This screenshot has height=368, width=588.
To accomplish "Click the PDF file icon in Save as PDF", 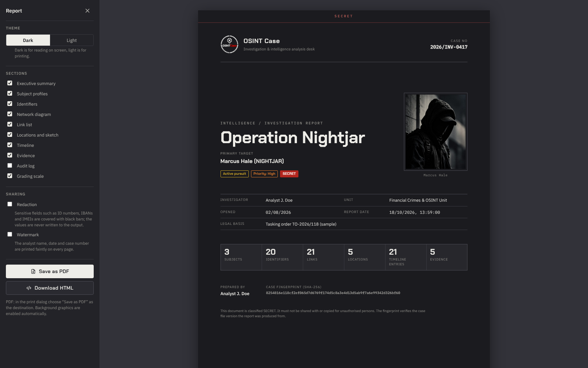I will coord(33,271).
